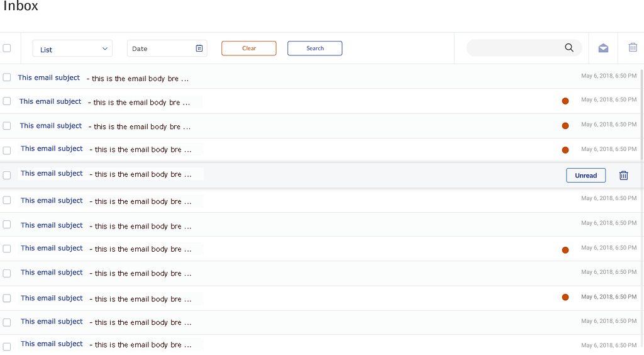Click the orange dot on eighth email row

point(565,250)
